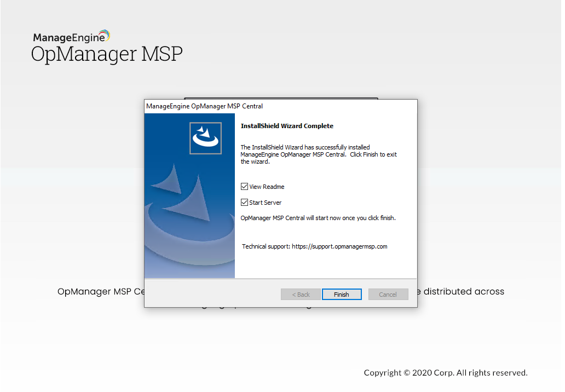The width and height of the screenshot is (565, 392).
Task: Open the support.opmanagermsp.com link
Action: (339, 246)
